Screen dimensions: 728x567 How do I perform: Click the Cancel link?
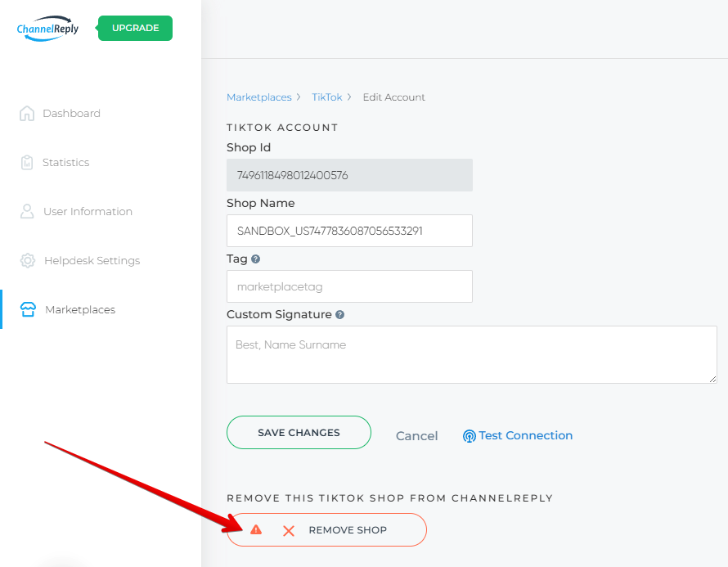pos(416,435)
